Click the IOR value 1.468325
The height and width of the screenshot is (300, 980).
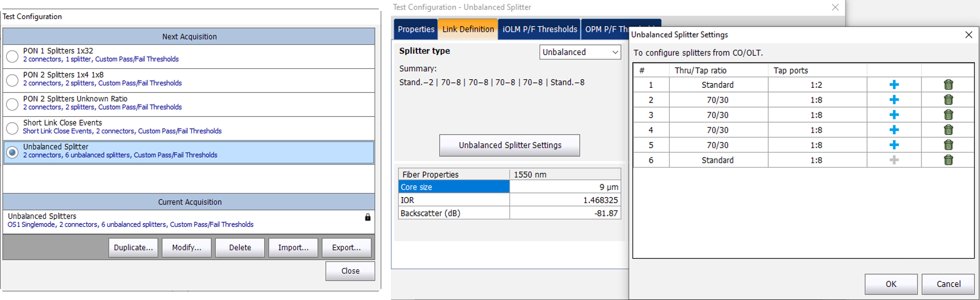(565, 200)
